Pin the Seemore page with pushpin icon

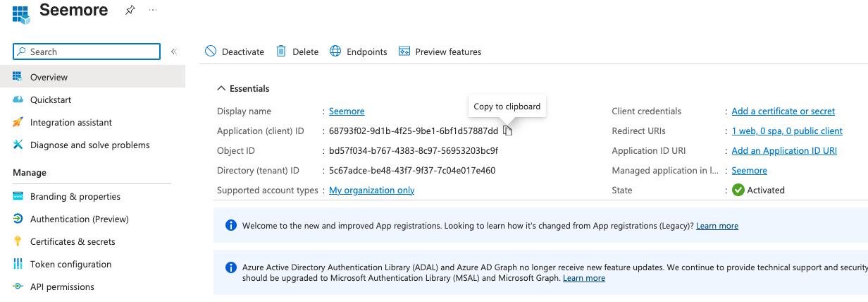click(130, 11)
